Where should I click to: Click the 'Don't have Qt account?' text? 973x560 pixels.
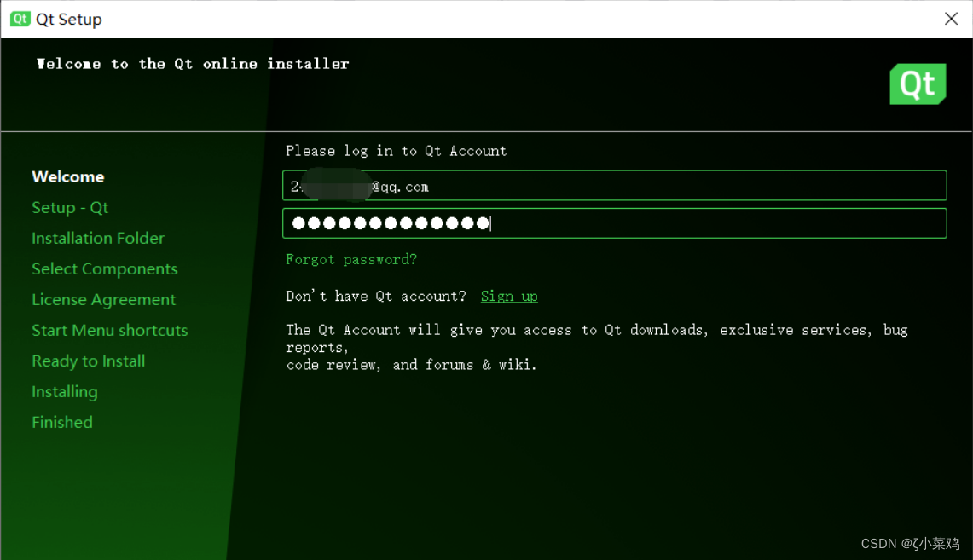(375, 296)
